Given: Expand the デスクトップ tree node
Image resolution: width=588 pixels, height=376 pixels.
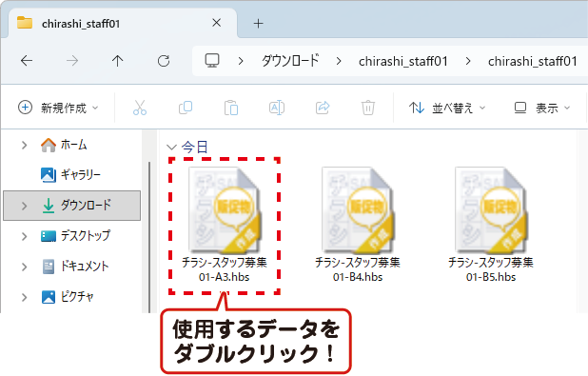Looking at the screenshot, I should coord(25,236).
